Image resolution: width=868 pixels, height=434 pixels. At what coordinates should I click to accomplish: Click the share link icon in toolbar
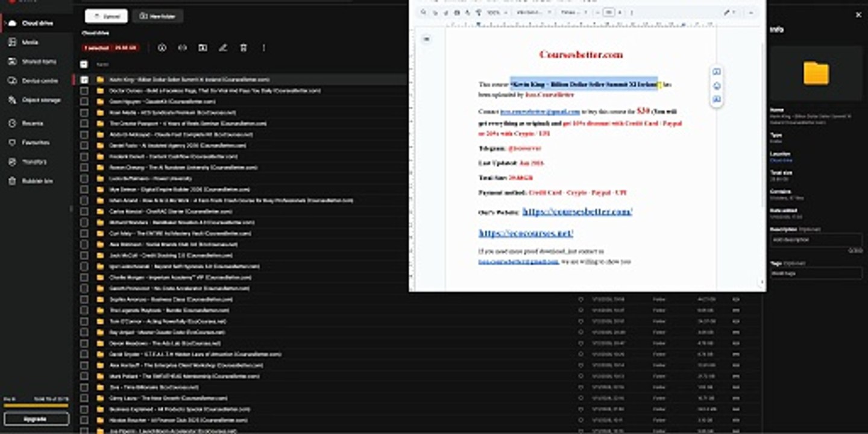click(x=182, y=48)
